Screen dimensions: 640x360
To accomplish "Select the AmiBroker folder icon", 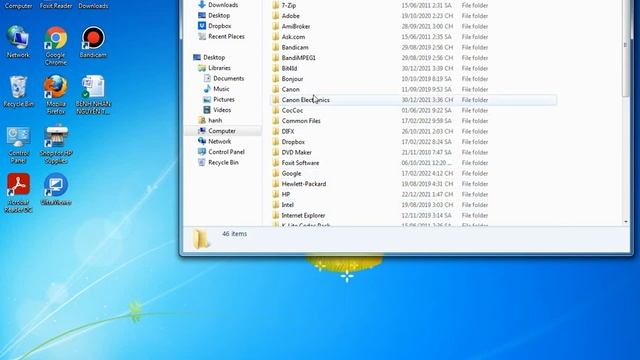I will [x=276, y=26].
